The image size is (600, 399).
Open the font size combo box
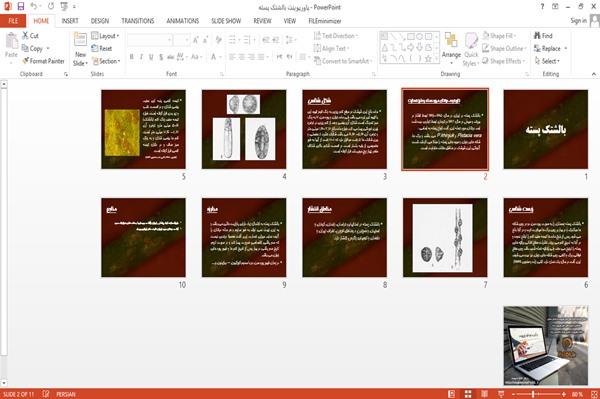click(181, 40)
